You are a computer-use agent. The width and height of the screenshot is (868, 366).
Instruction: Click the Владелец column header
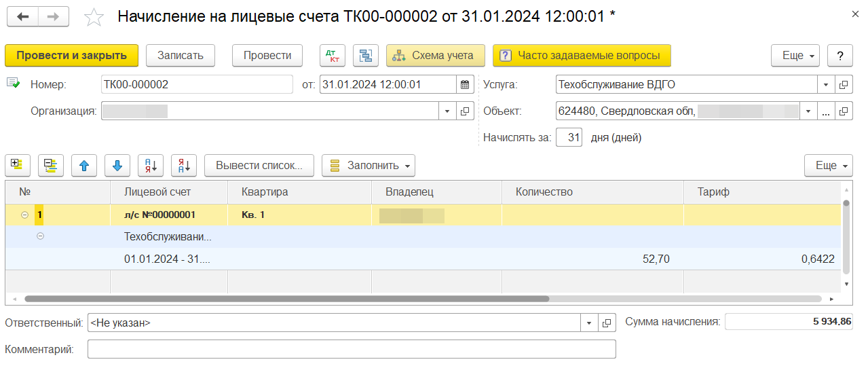pos(436,192)
